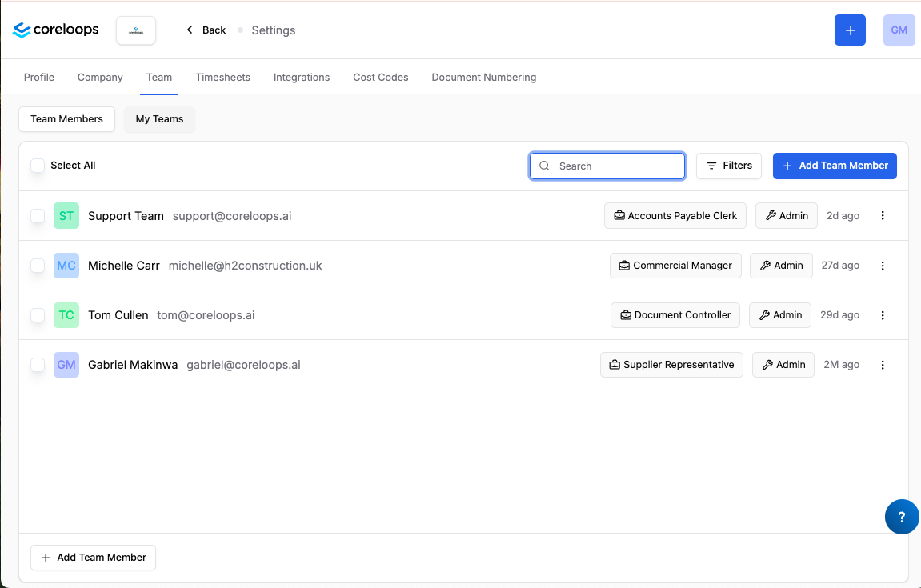The height and width of the screenshot is (588, 921).
Task: Click the Michelle Carr name
Action: point(124,266)
